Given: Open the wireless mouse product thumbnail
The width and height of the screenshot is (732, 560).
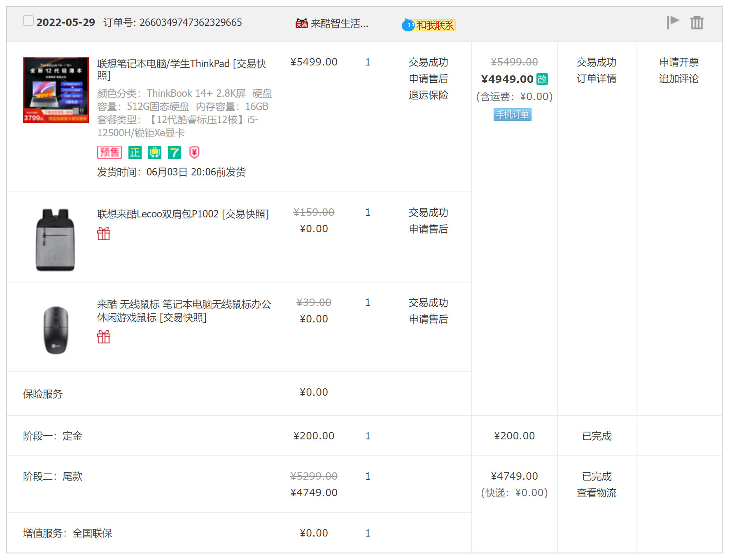Looking at the screenshot, I should point(56,330).
